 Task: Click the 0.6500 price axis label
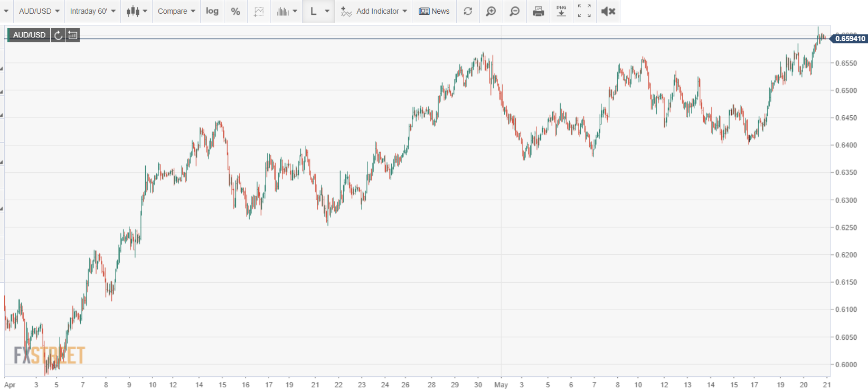(846, 90)
